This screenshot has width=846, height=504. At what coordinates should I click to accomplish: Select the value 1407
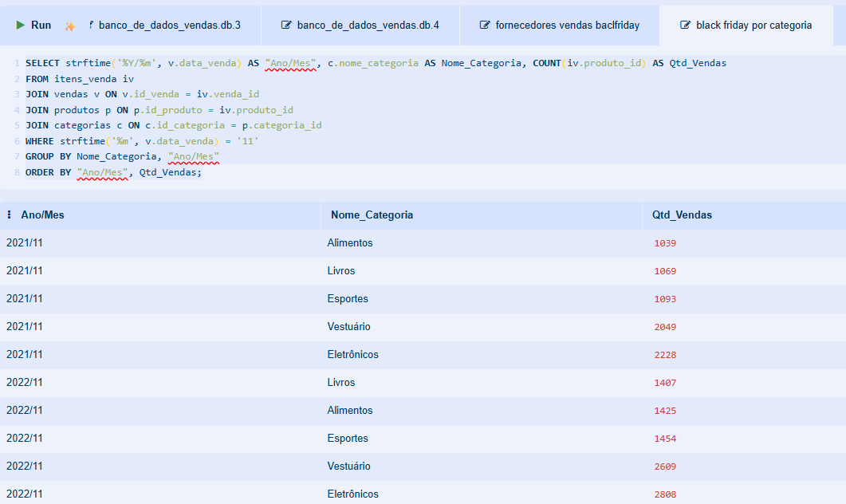[x=665, y=383]
